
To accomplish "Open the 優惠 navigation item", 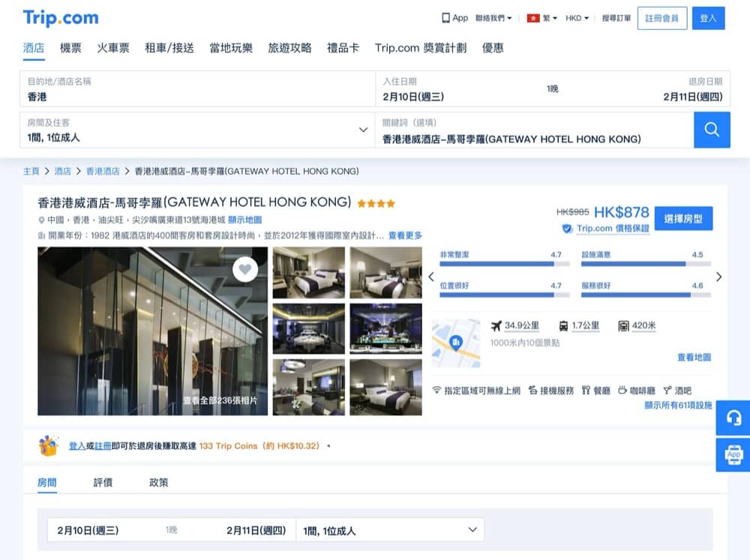I will click(493, 48).
